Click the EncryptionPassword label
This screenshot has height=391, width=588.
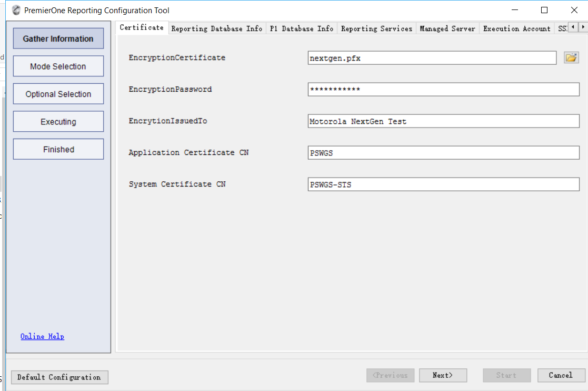(x=170, y=89)
